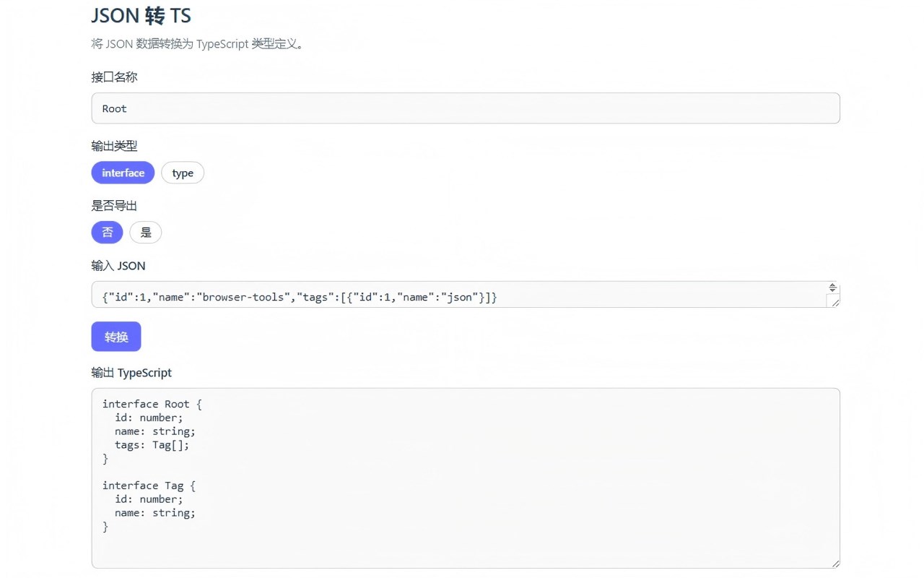The image size is (924, 578).
Task: Click the 输出 TypeScript label
Action: 131,373
